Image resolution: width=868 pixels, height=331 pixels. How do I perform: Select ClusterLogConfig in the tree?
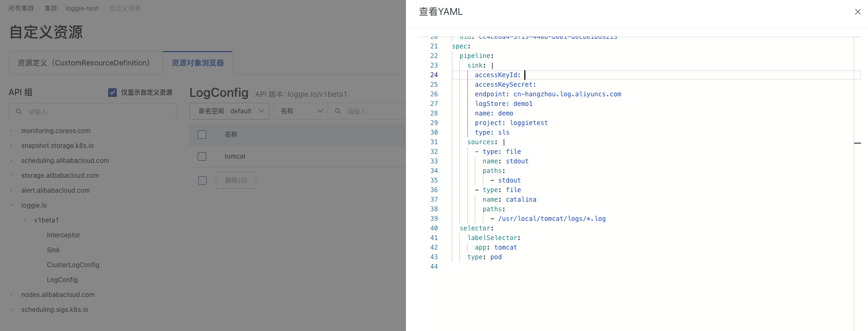73,265
